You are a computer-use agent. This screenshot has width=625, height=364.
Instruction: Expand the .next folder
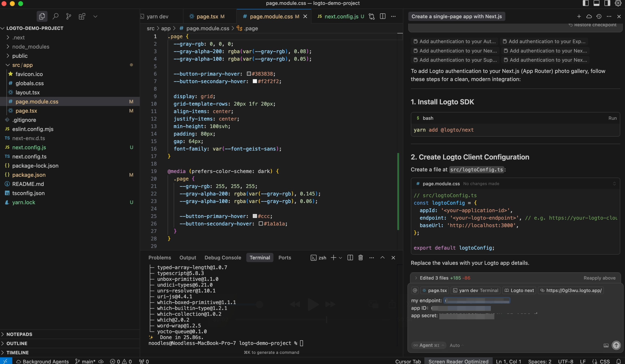click(x=18, y=38)
